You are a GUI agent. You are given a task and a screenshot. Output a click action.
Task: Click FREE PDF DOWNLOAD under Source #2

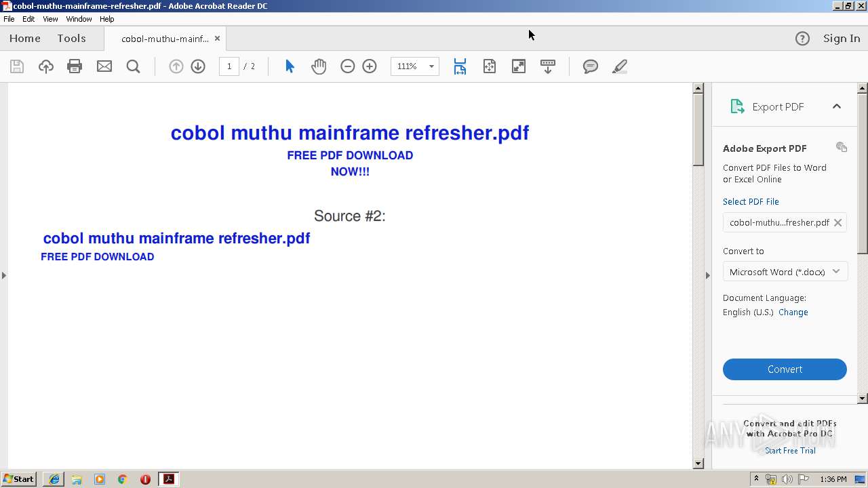click(x=98, y=257)
